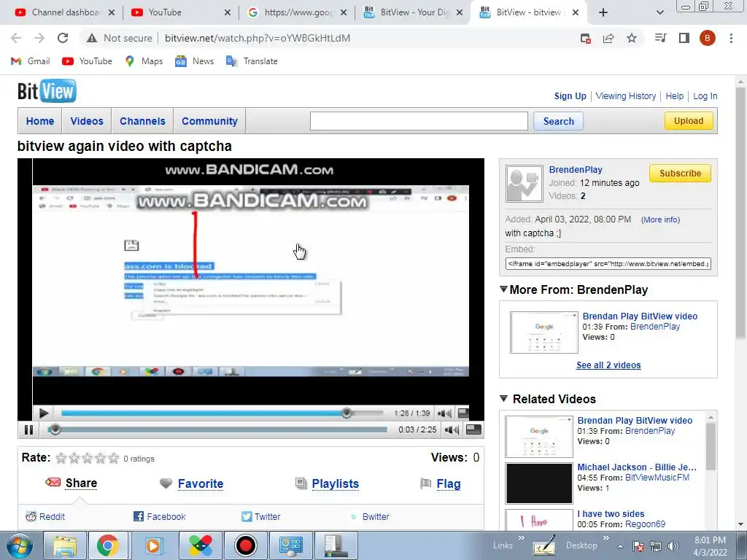Open the browser share icon

608,38
